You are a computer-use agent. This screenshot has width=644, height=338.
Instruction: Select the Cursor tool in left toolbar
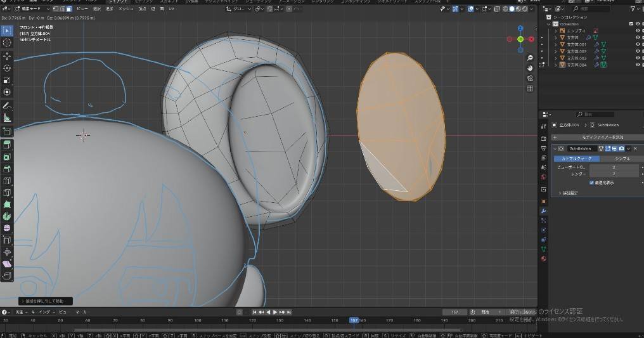(x=7, y=42)
